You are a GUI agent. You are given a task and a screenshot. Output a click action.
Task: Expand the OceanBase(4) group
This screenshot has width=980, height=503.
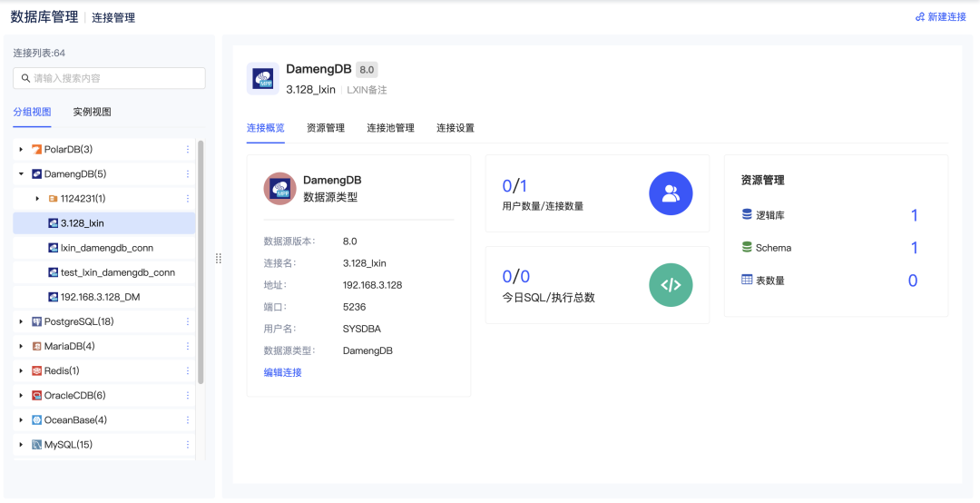(x=21, y=419)
